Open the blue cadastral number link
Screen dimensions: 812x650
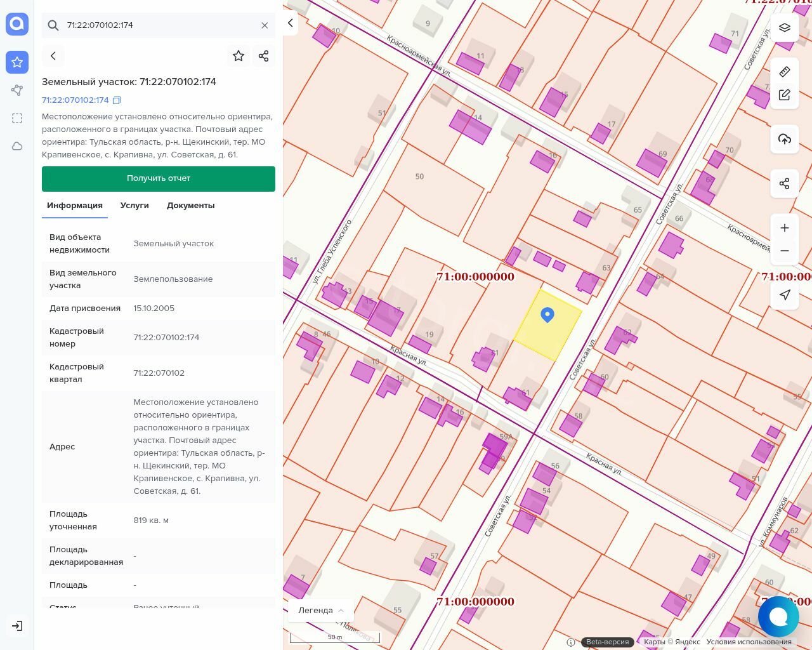coord(75,100)
